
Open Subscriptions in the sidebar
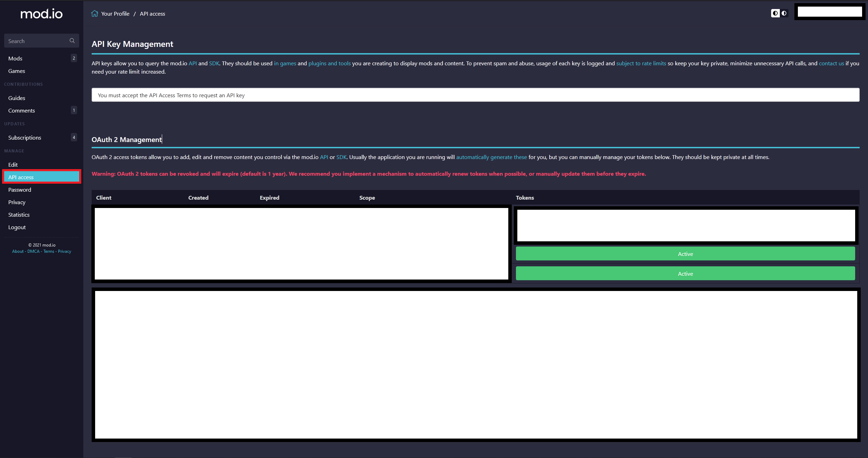[25, 138]
